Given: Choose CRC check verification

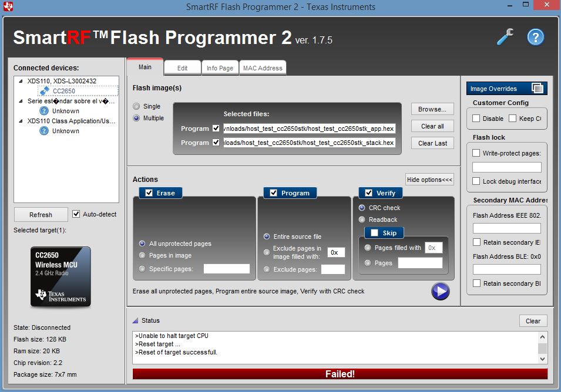Looking at the screenshot, I should [362, 208].
